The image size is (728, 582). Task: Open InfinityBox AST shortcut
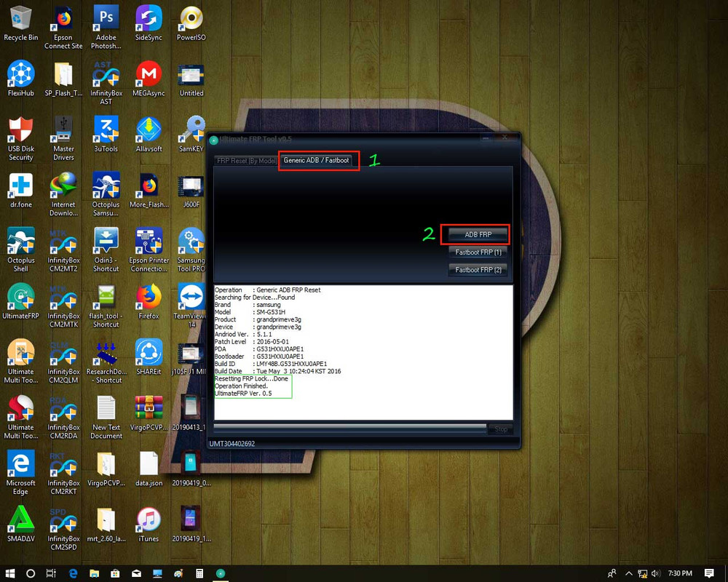[x=106, y=83]
